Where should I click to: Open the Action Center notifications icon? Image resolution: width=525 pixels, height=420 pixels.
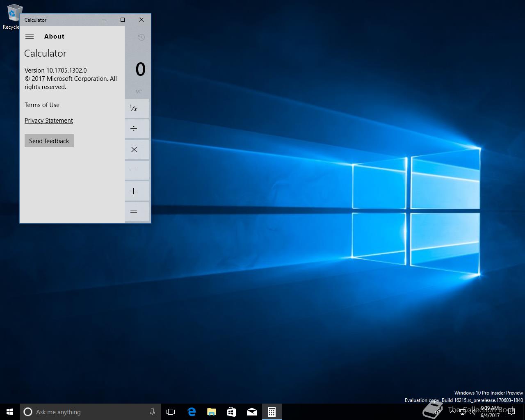511,412
